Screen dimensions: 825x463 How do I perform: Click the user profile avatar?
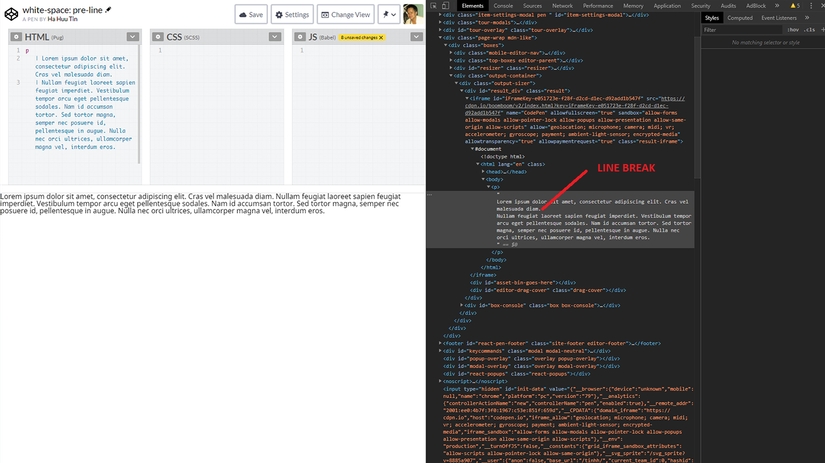click(x=411, y=14)
